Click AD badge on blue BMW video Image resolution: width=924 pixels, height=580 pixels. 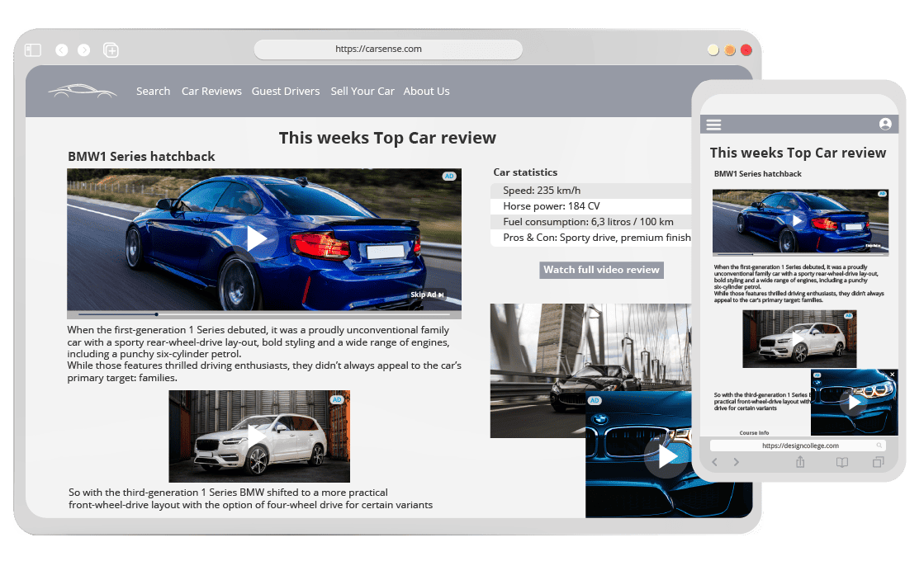(x=449, y=176)
